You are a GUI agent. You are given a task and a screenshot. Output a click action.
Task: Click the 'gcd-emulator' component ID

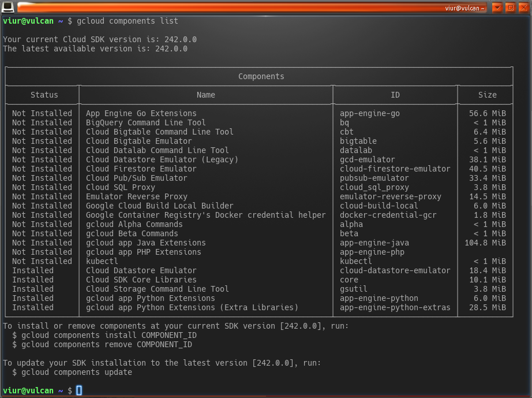(368, 159)
